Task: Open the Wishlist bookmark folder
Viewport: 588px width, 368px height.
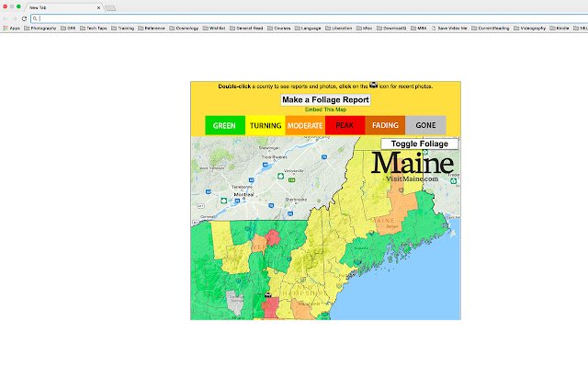Action: click(x=214, y=29)
